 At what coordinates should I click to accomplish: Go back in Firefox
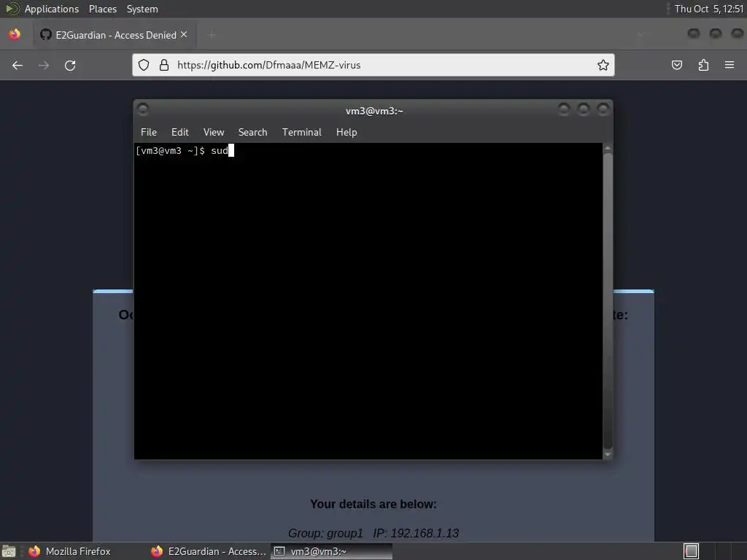pos(18,65)
